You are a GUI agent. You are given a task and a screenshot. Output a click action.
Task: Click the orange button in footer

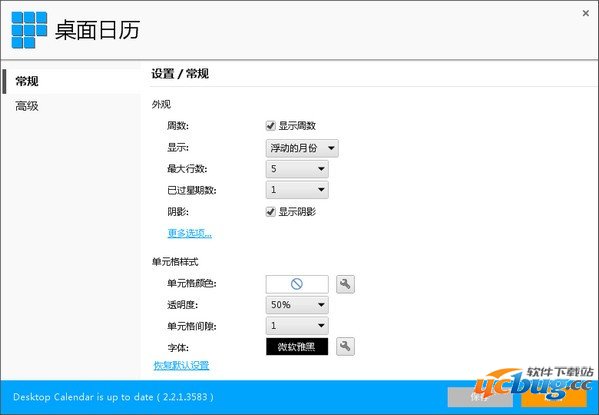click(x=554, y=397)
